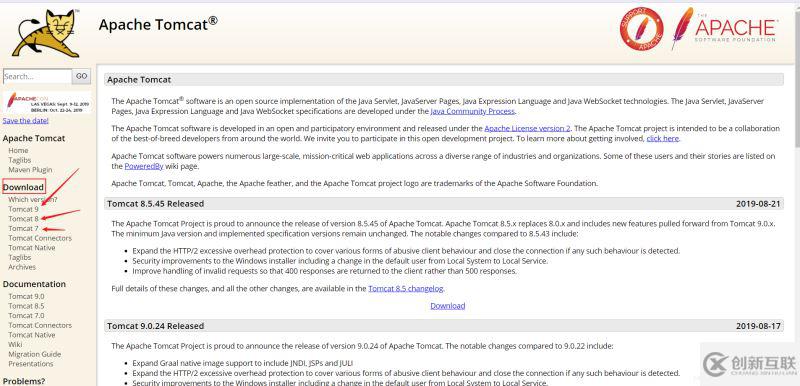Select Tomcat 8 download link
The width and height of the screenshot is (800, 386).
coord(23,219)
